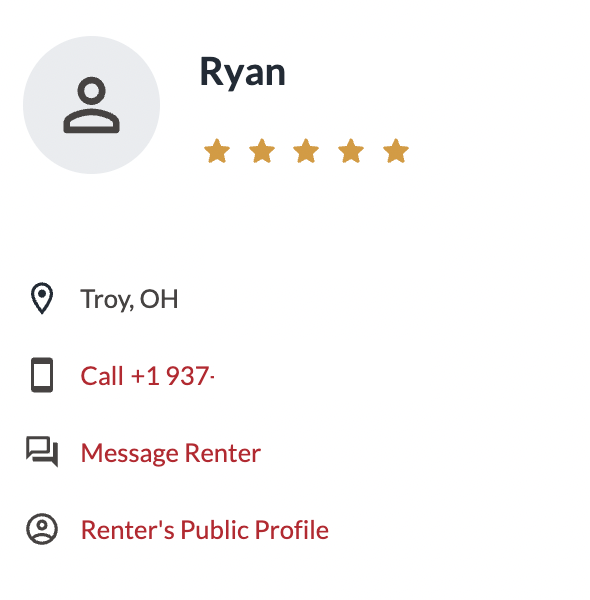The height and width of the screenshot is (600, 590).
Task: Click the circled user profile icon
Action: click(42, 529)
